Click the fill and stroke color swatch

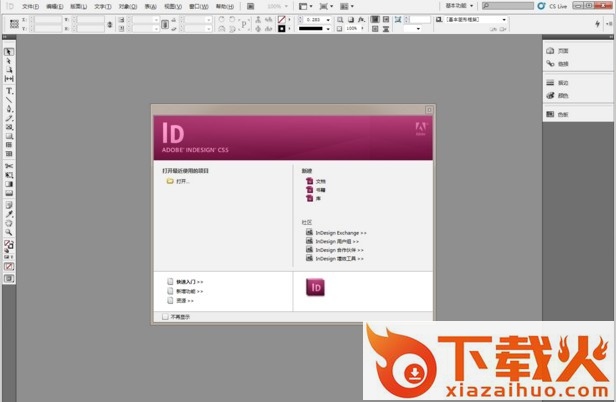pos(9,244)
